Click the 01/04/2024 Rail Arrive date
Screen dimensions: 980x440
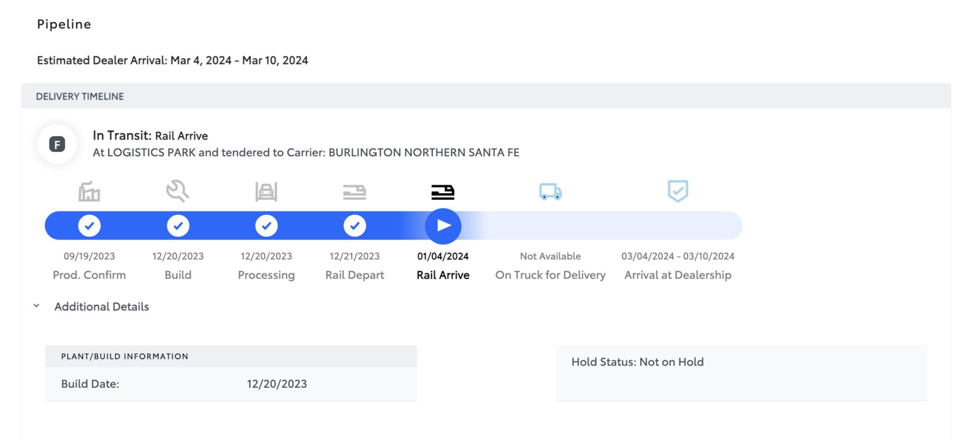(443, 256)
